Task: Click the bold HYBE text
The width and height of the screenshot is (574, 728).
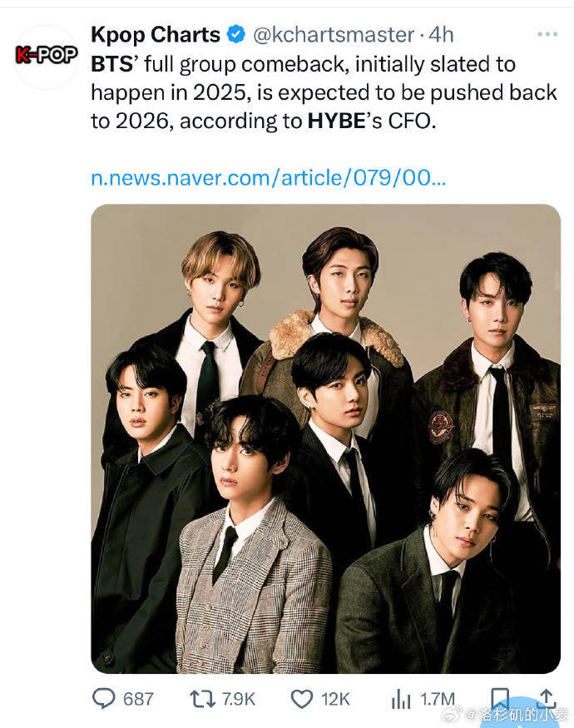Action: pos(334,121)
